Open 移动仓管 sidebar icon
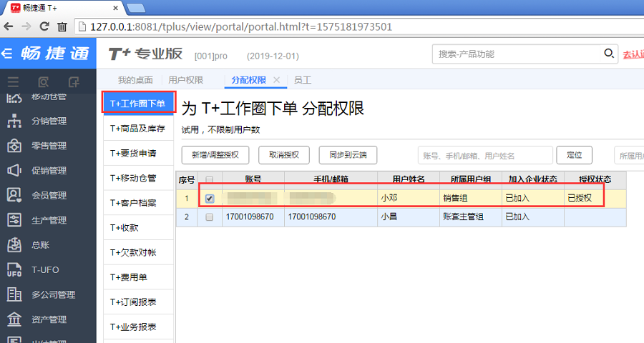644x343 pixels. 14,98
